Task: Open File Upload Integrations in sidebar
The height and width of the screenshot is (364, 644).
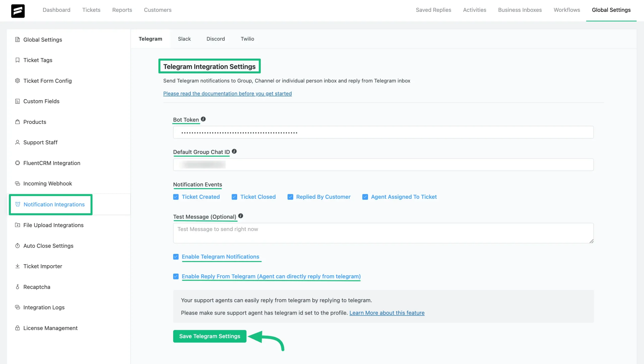Action: coord(53,225)
